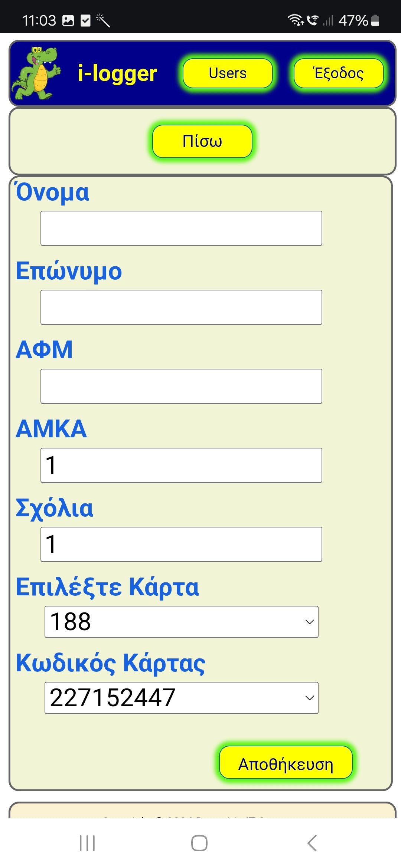Expand the Κωδικός Κάρτας dropdown
The width and height of the screenshot is (401, 868).
pyautogui.click(x=181, y=698)
